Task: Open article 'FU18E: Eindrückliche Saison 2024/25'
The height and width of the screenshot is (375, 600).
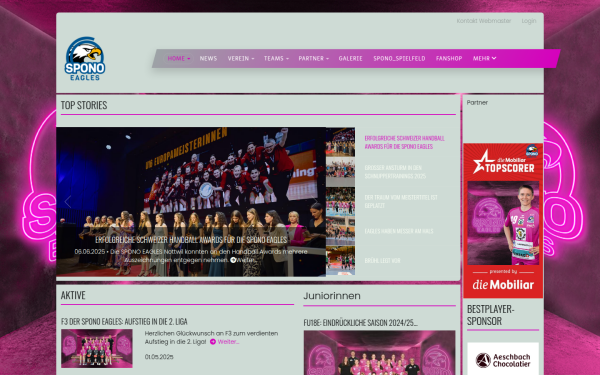Action: click(x=360, y=323)
